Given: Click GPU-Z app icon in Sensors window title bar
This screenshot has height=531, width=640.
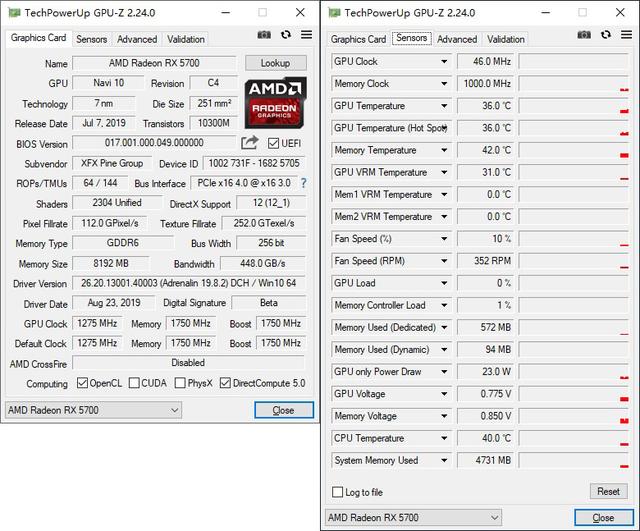Looking at the screenshot, I should (334, 13).
